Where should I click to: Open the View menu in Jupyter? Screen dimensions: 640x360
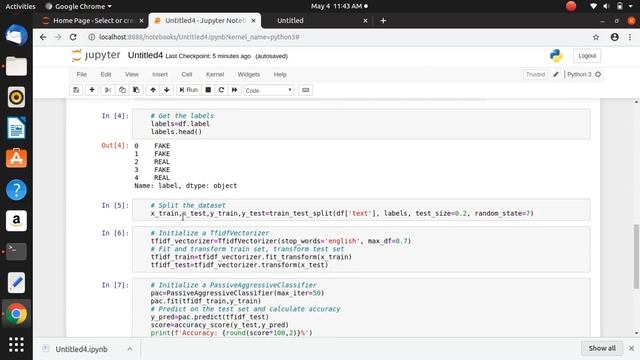point(131,74)
